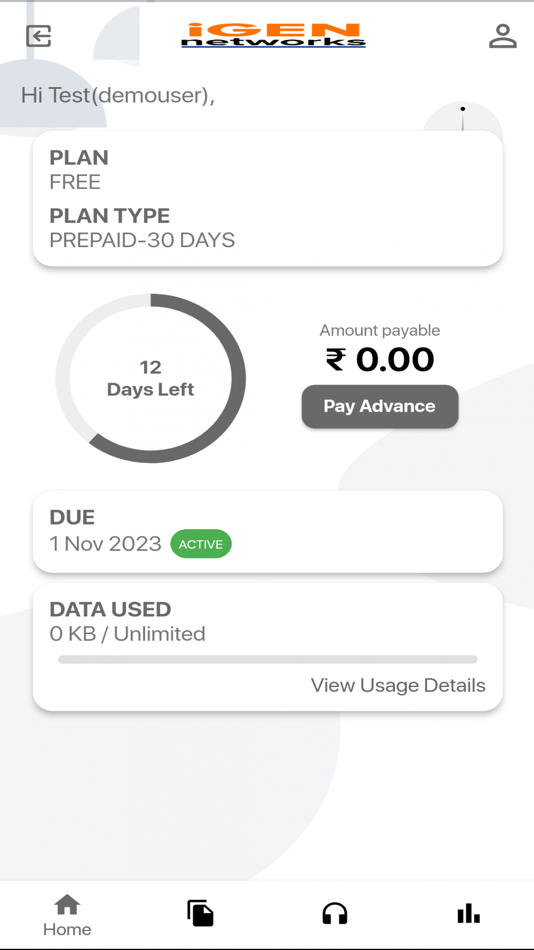The width and height of the screenshot is (534, 950).
Task: Open the documents icon in bottom navigation
Action: point(200,913)
